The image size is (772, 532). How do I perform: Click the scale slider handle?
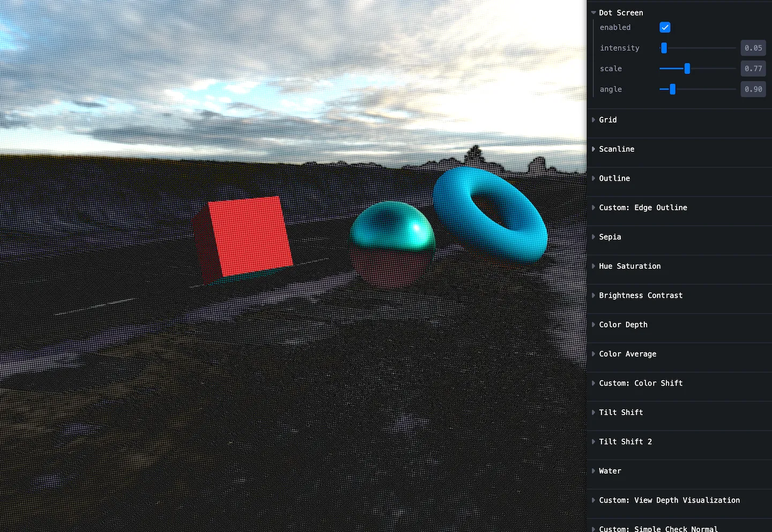coord(687,68)
